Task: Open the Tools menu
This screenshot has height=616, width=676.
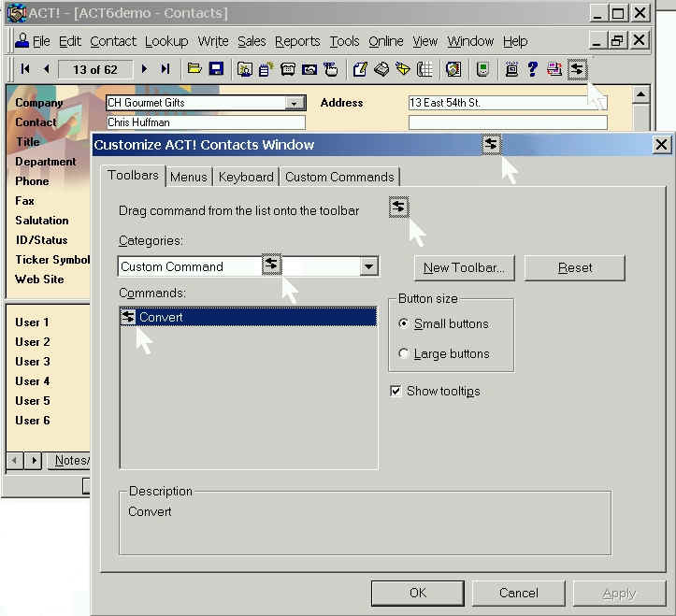Action: 344,41
